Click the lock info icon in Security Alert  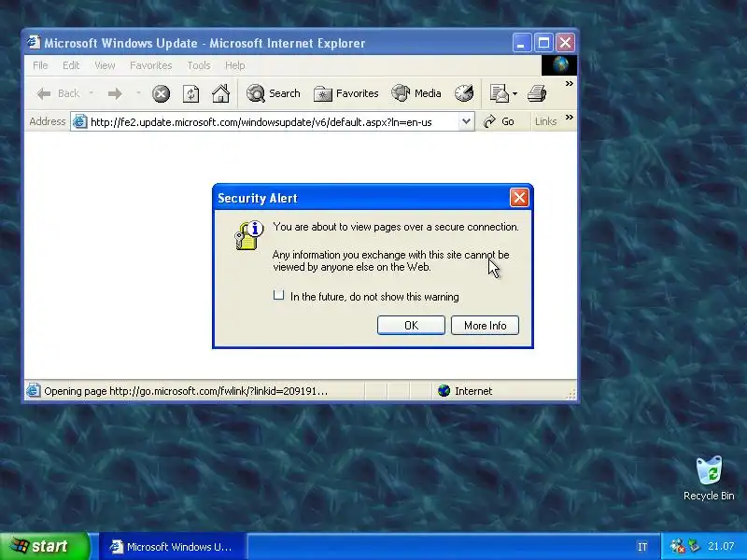click(248, 235)
